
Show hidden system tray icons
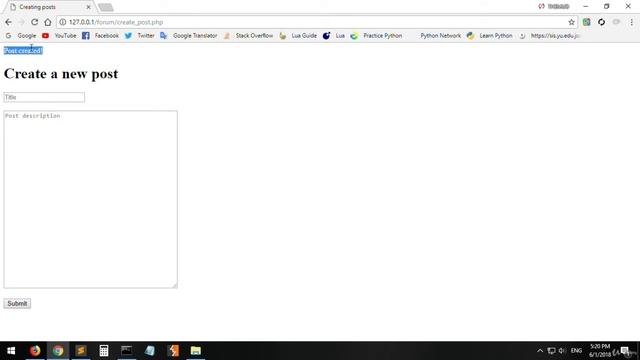tap(540, 351)
